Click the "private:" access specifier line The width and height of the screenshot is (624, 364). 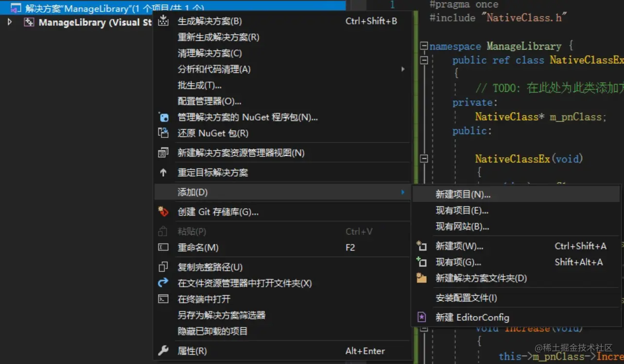[475, 102]
